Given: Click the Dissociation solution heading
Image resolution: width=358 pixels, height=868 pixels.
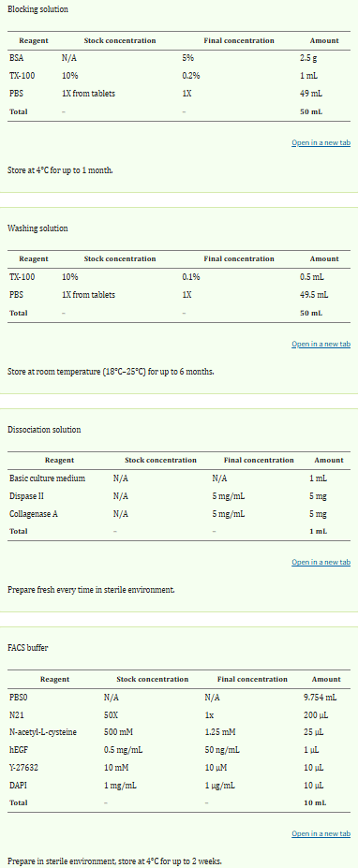Looking at the screenshot, I should point(44,430).
